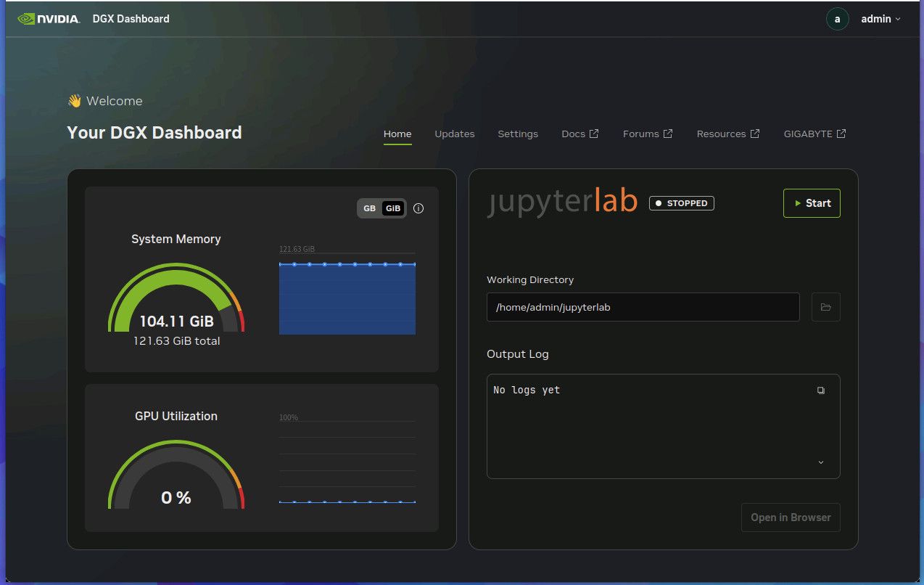Click the System Memory gauge
This screenshot has width=924, height=585.
(x=176, y=297)
